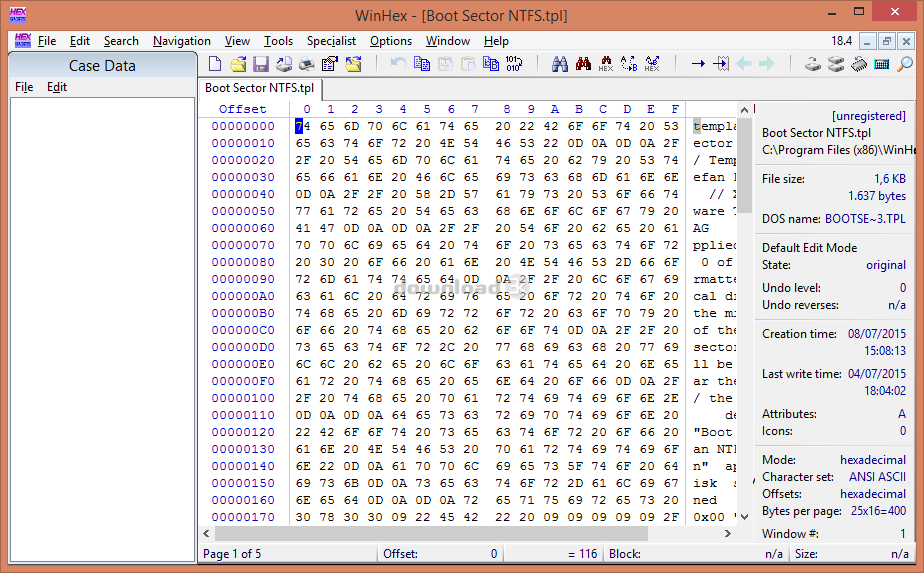Click the Size status bar field

(x=852, y=554)
